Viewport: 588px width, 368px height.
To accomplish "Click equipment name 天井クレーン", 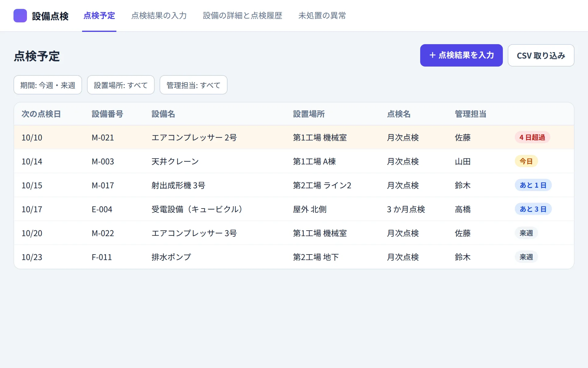I will tap(175, 161).
